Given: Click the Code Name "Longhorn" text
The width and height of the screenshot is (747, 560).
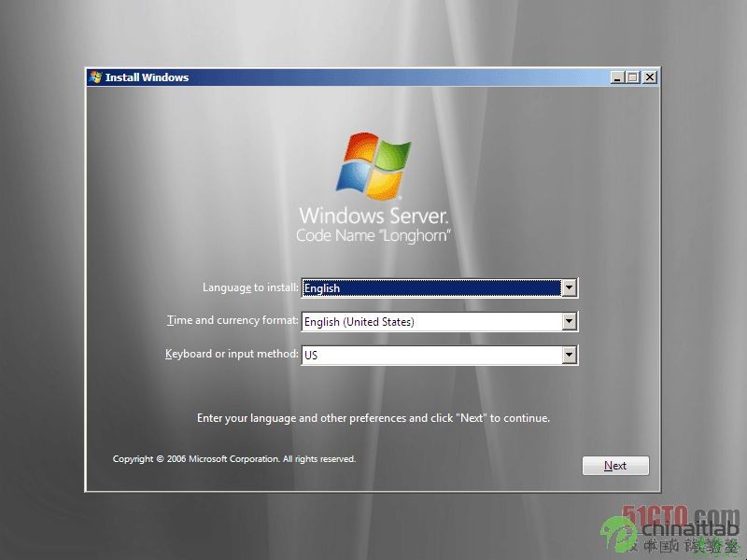Looking at the screenshot, I should tap(373, 235).
